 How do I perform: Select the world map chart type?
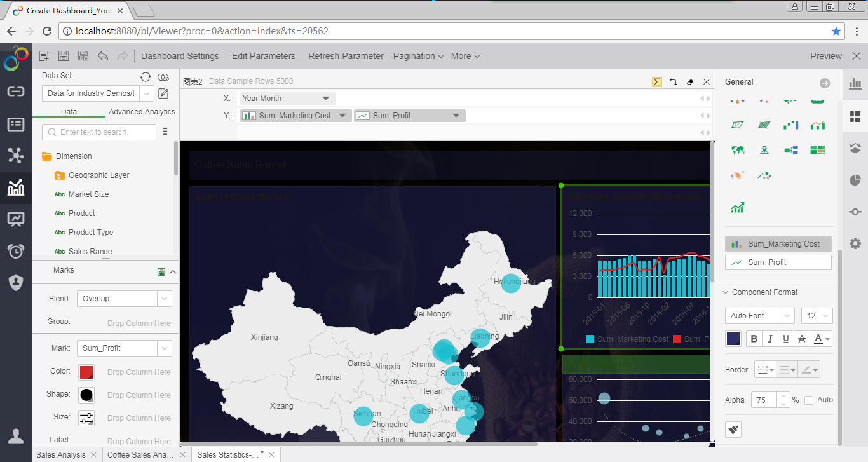tap(738, 150)
